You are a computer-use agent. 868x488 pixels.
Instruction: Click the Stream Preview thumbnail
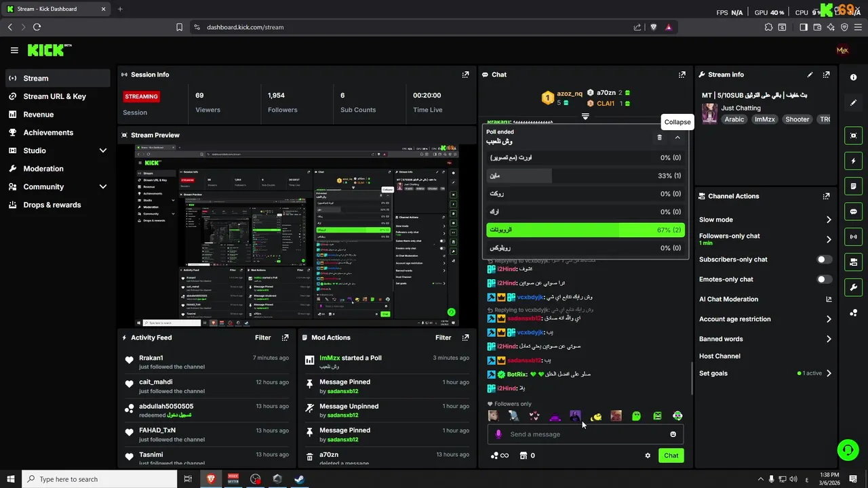click(296, 236)
